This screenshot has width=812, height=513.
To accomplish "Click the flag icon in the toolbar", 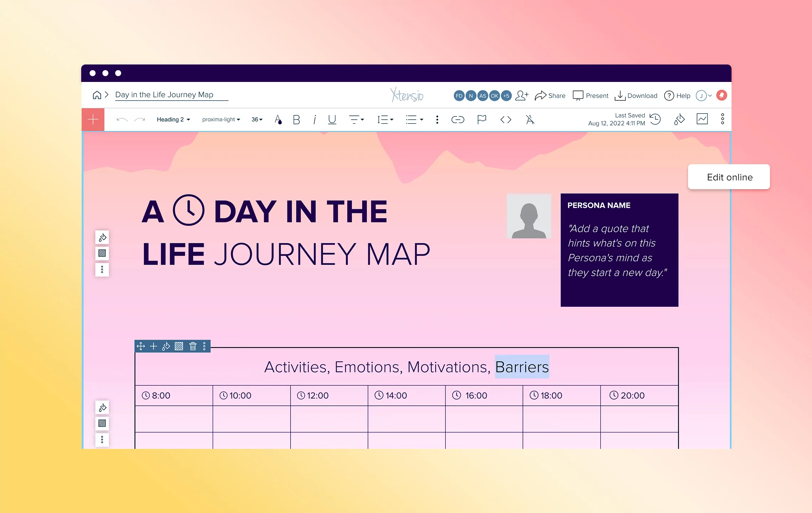I will [x=482, y=119].
